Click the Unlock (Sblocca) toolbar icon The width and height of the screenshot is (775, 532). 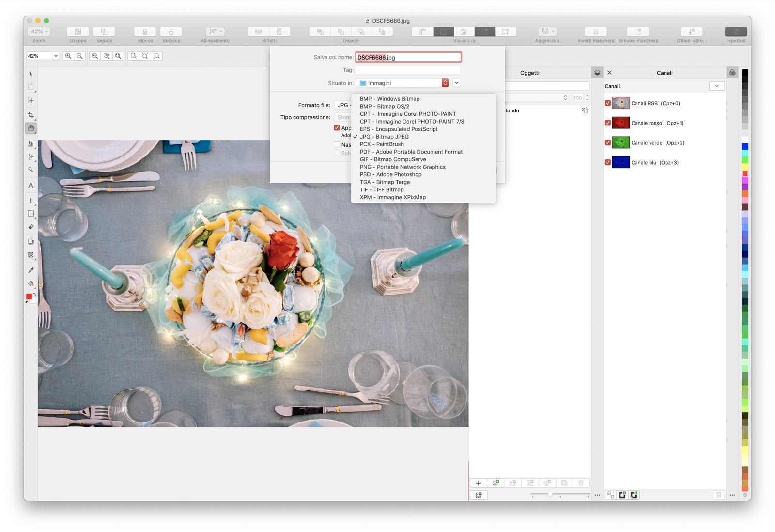(171, 31)
